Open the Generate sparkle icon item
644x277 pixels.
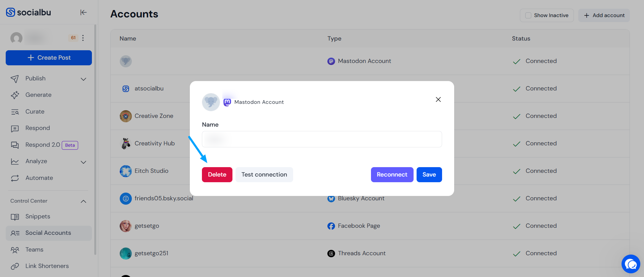[x=15, y=95]
